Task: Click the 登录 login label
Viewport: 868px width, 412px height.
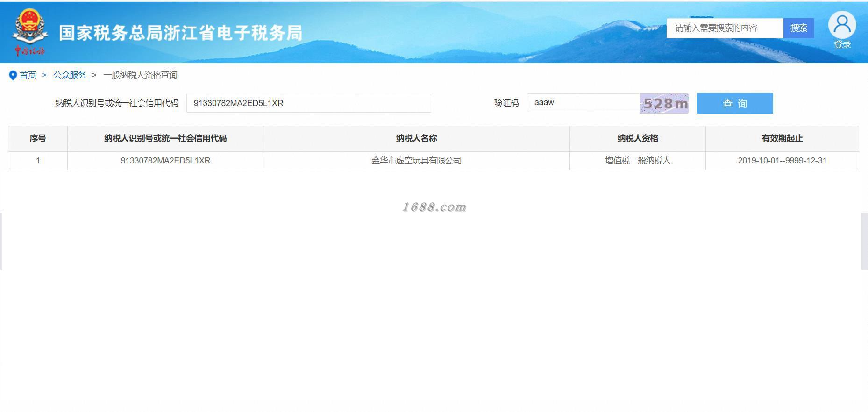Action: 842,45
